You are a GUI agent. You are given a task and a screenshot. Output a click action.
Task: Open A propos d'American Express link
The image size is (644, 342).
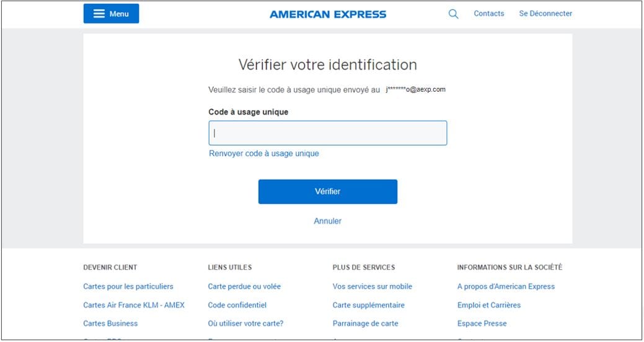pyautogui.click(x=506, y=287)
